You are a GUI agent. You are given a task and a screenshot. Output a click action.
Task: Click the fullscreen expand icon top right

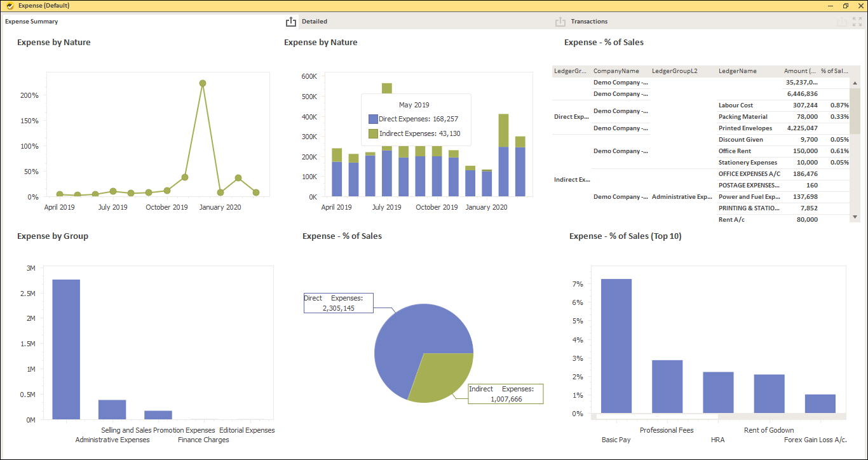(857, 21)
